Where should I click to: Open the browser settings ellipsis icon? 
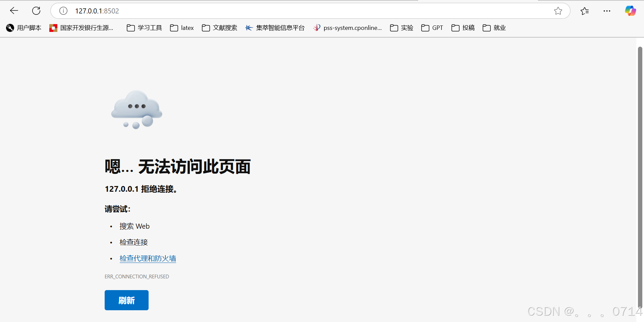click(607, 11)
